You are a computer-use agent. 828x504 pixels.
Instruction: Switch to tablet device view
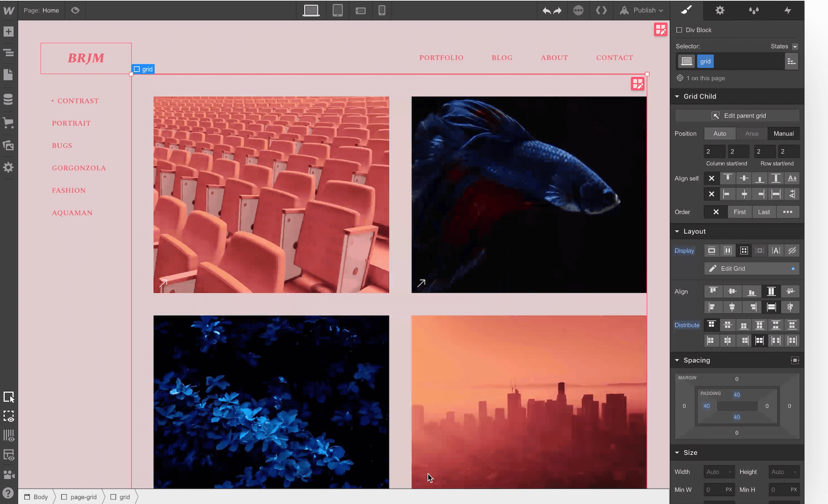337,10
